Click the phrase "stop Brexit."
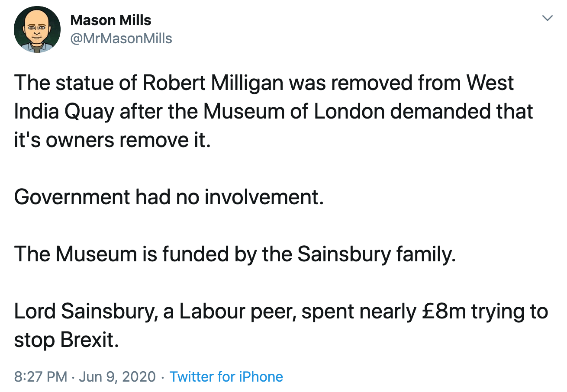 click(x=66, y=340)
